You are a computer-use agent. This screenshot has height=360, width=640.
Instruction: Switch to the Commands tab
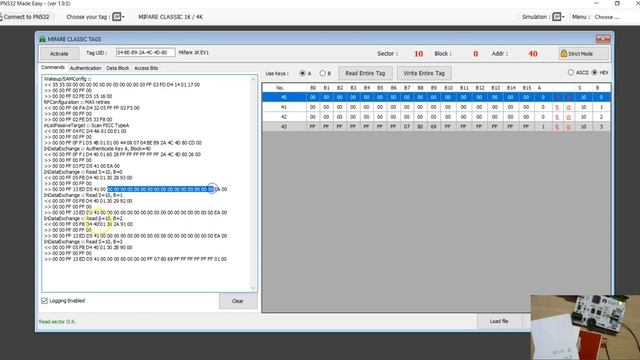tap(53, 67)
